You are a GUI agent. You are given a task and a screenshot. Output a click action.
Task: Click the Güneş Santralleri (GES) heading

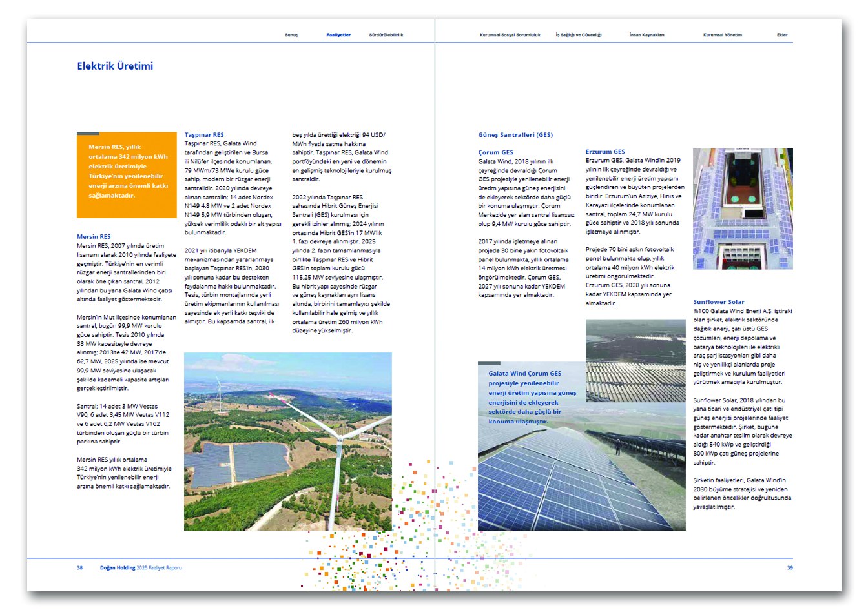515,135
